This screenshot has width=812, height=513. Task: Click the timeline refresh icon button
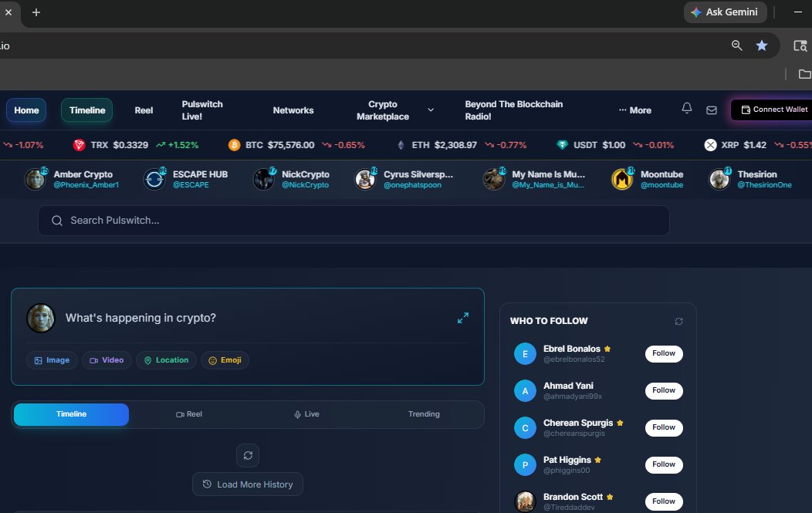248,456
